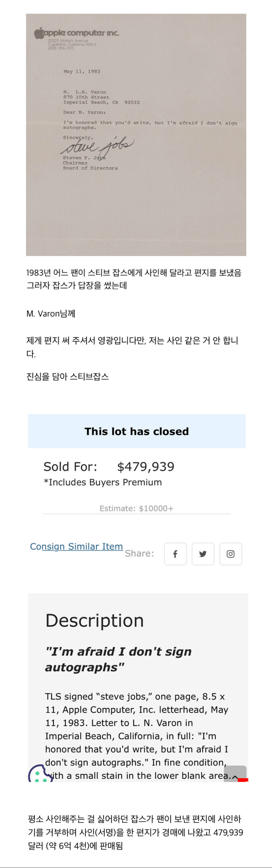Click the bold italic autographs quote heading

pos(118,659)
